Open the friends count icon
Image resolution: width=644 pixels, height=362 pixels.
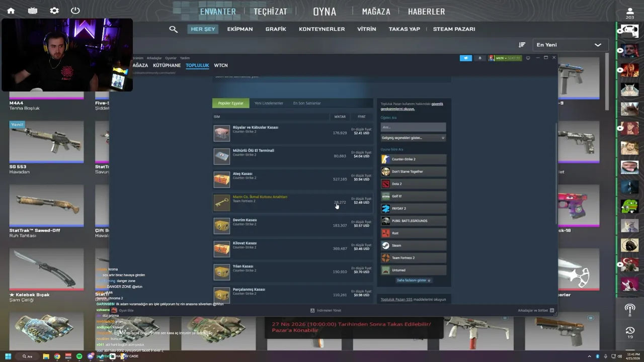tap(630, 13)
